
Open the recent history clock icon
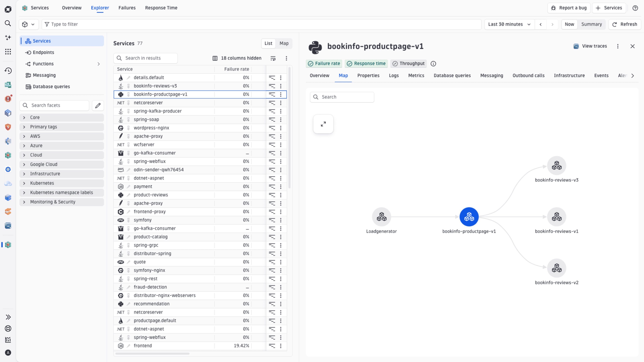(8, 71)
